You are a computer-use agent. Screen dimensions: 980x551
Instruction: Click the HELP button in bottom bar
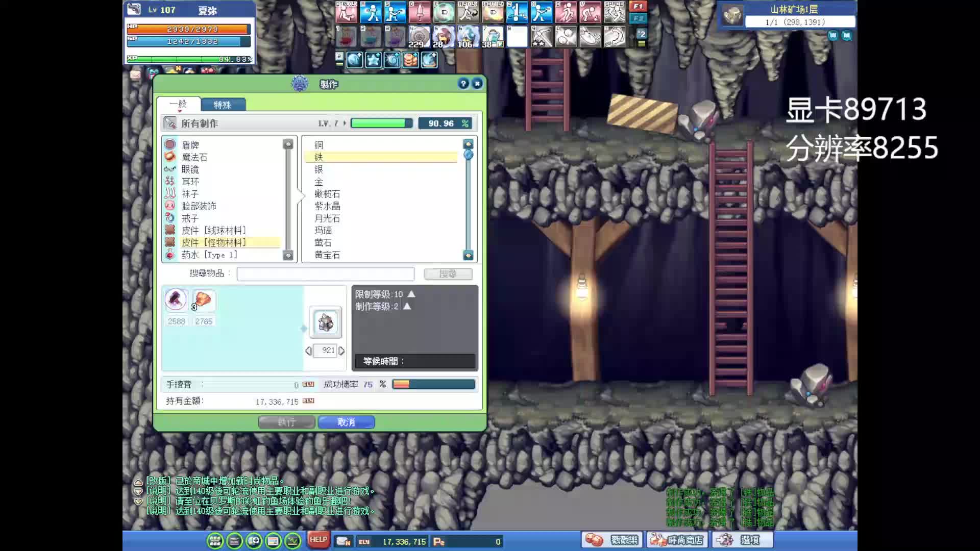318,540
